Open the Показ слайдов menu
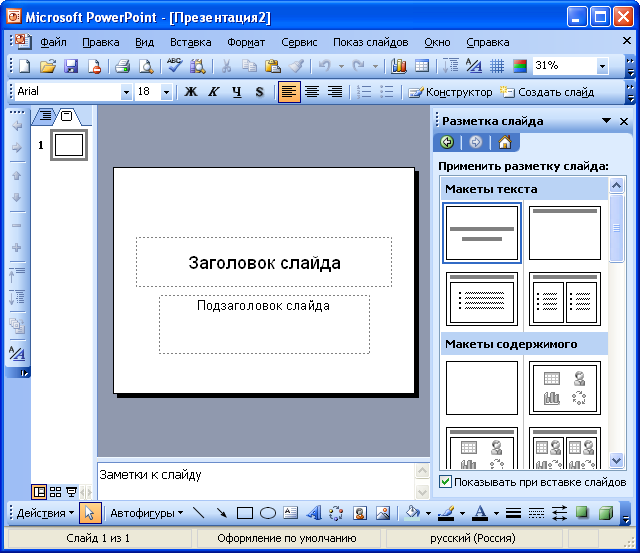640x553 pixels. 371,42
